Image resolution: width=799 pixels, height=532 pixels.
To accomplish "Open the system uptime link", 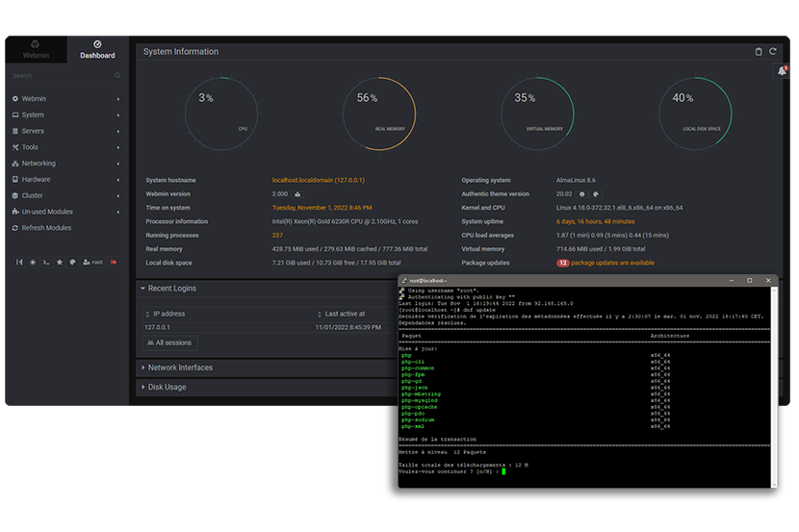I will [595, 221].
